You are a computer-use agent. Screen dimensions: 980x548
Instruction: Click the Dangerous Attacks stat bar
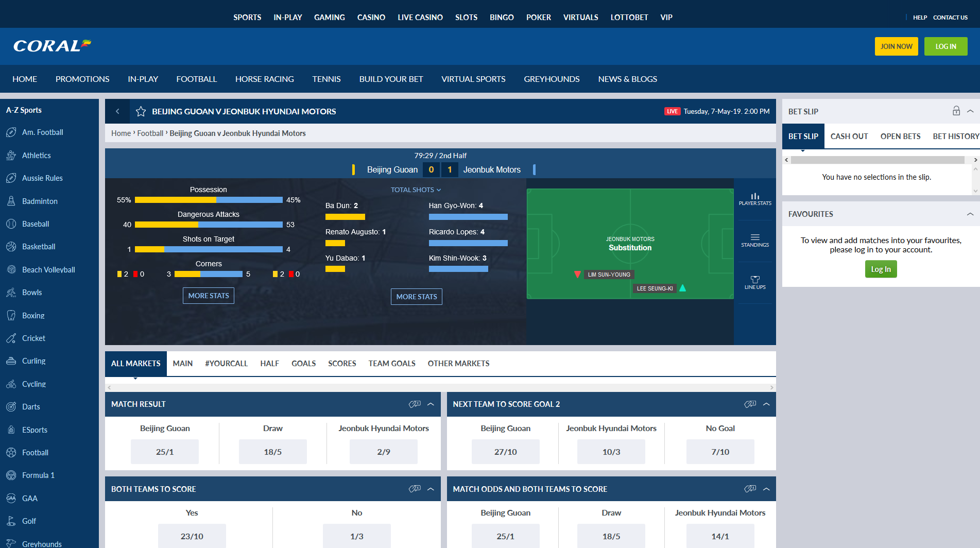point(209,225)
